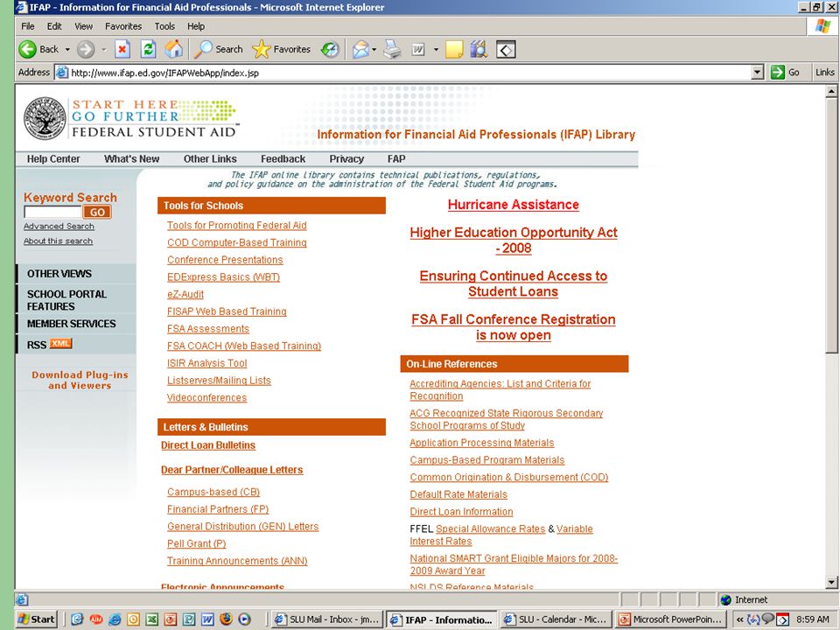
Task: Open the Favorites menu in the menu bar
Action: [123, 26]
